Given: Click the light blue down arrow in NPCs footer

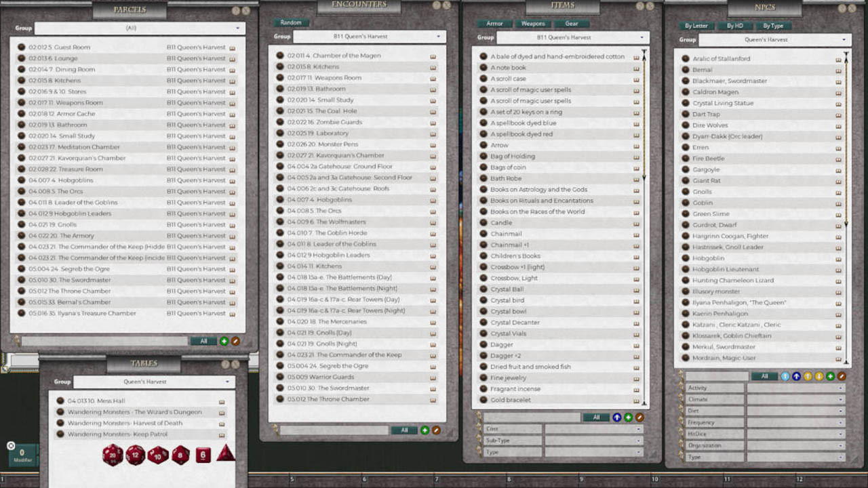Looking at the screenshot, I should (x=785, y=376).
